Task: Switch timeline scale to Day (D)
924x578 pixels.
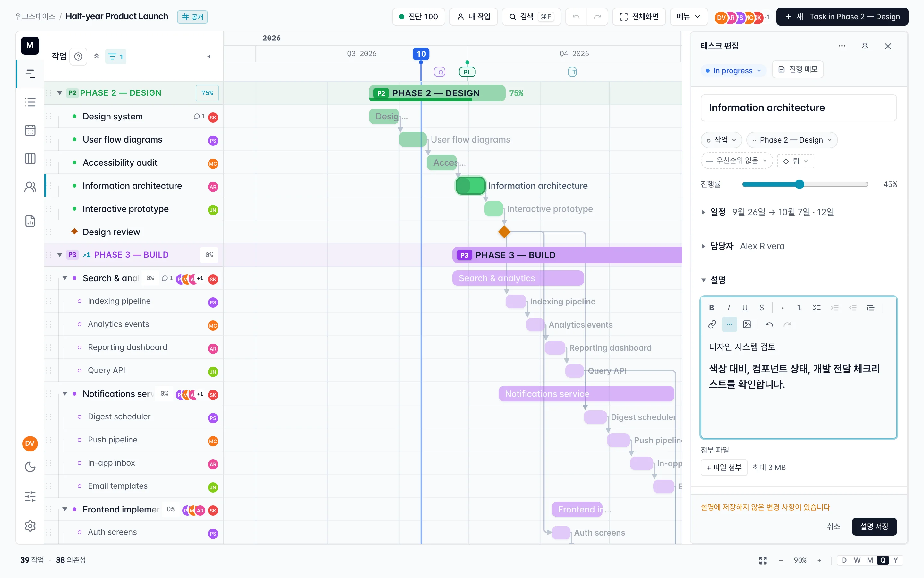Action: [x=844, y=560]
